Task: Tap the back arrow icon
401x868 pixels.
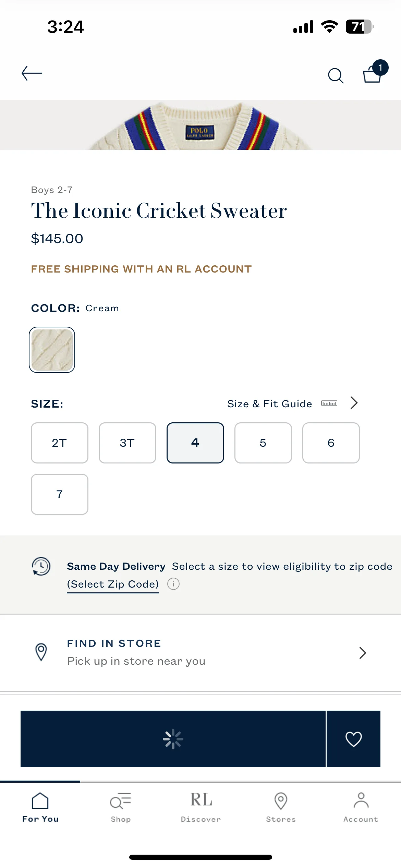Action: [x=32, y=73]
